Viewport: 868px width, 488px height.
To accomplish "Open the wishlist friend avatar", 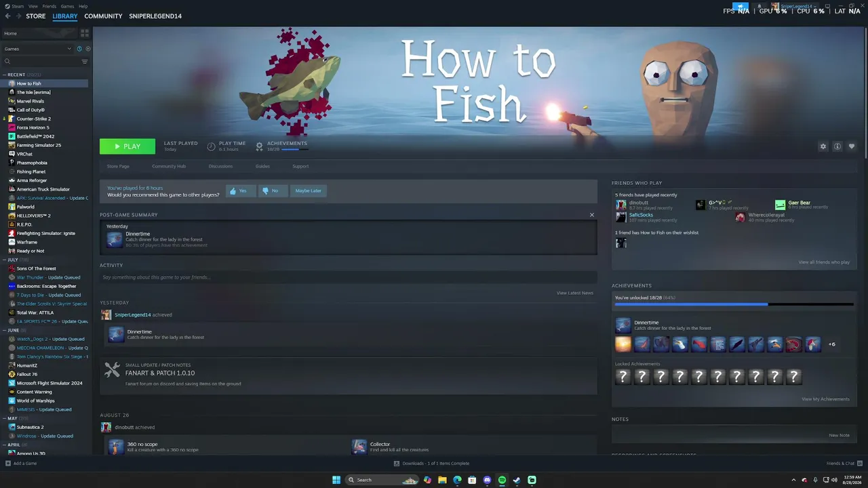I will [x=620, y=243].
